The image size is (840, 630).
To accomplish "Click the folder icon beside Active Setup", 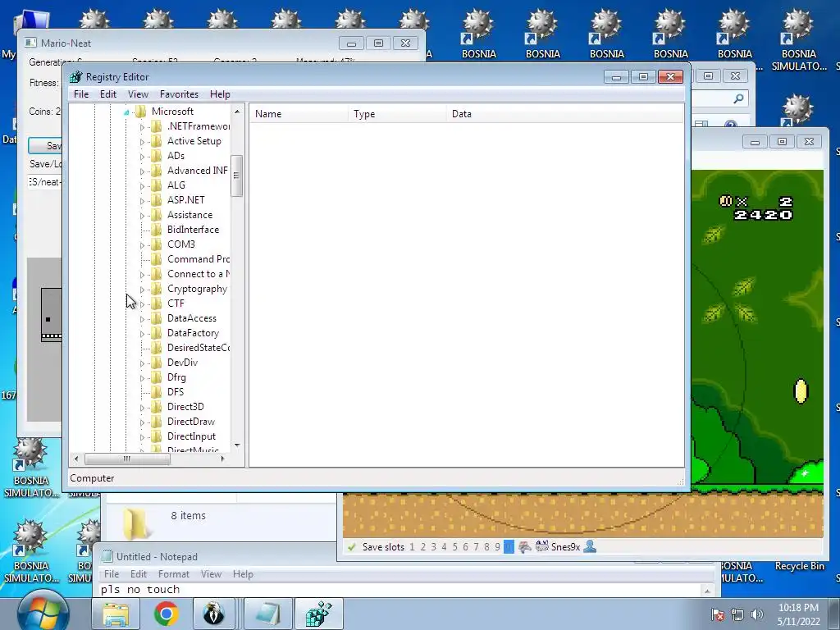I will click(157, 141).
